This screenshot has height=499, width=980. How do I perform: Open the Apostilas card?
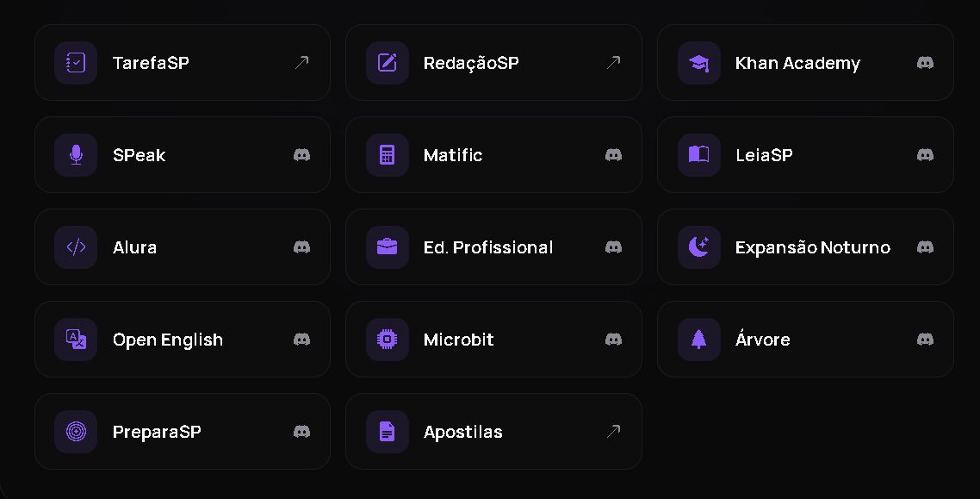tap(493, 432)
